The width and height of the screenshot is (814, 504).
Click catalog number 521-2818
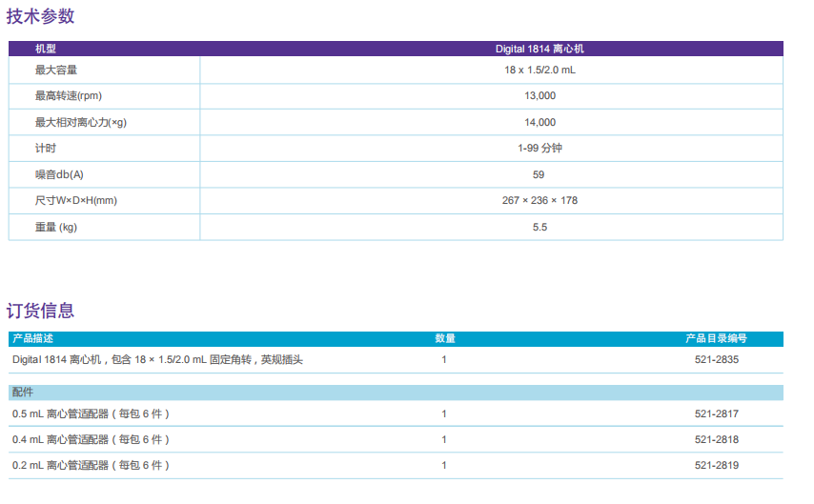pos(717,439)
